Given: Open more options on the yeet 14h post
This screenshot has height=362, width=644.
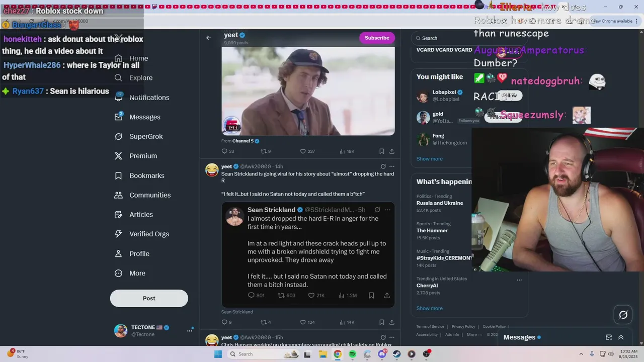Looking at the screenshot, I should point(392,166).
